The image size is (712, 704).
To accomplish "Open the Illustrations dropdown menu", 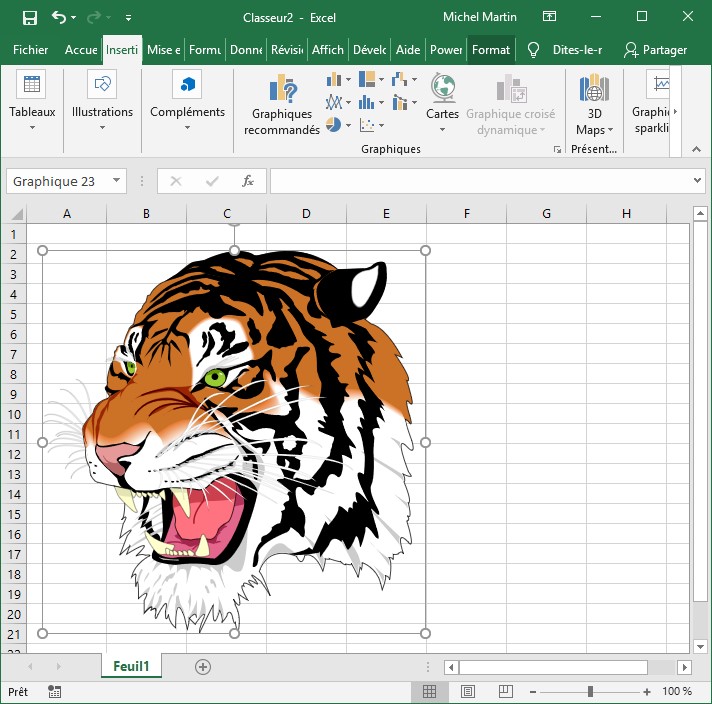I will 102,105.
